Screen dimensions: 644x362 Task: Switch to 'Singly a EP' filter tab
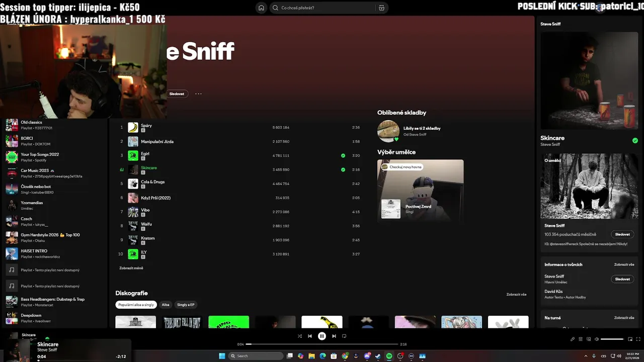point(186,305)
